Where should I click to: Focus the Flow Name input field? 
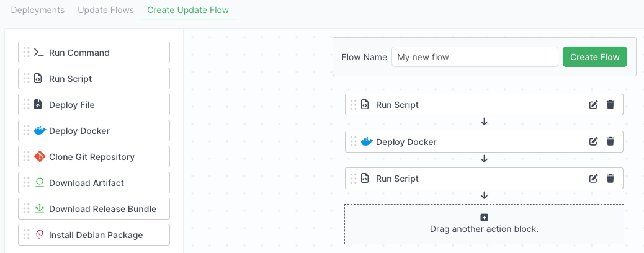coord(475,57)
